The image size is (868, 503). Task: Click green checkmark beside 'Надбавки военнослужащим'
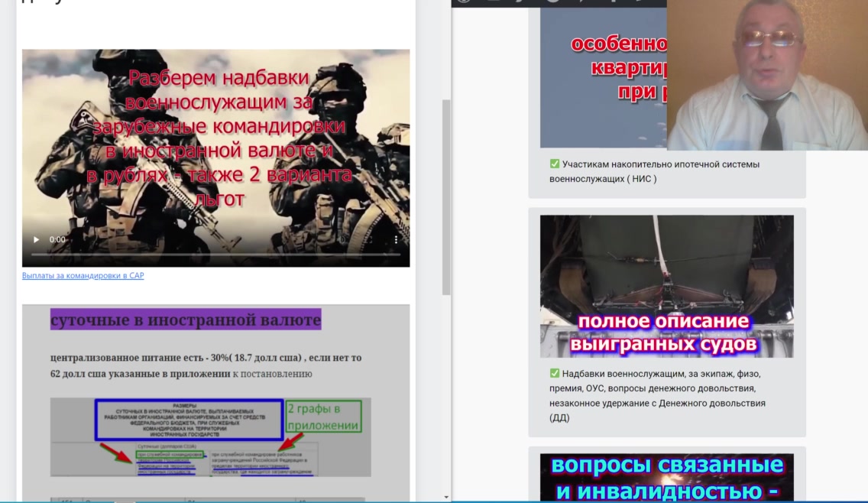[x=555, y=373]
